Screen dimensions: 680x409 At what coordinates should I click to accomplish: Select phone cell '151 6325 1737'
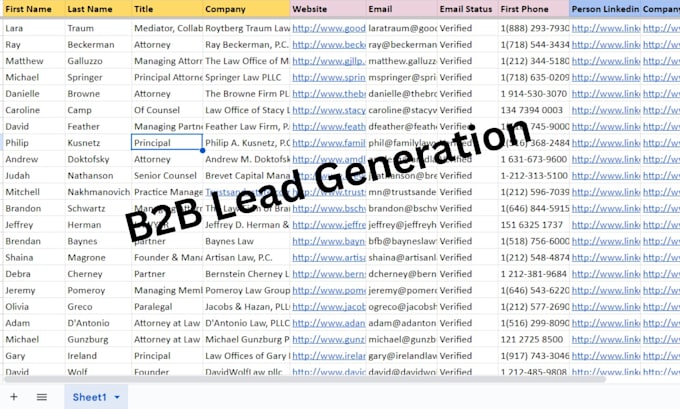click(x=534, y=225)
